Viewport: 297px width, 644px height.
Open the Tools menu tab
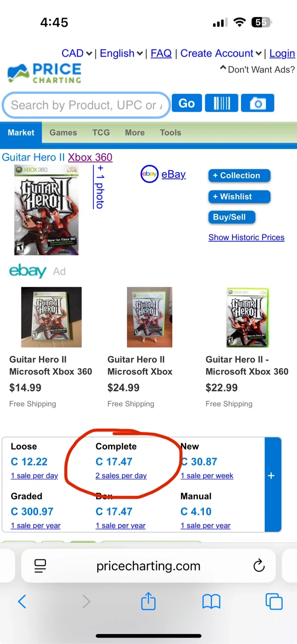170,133
